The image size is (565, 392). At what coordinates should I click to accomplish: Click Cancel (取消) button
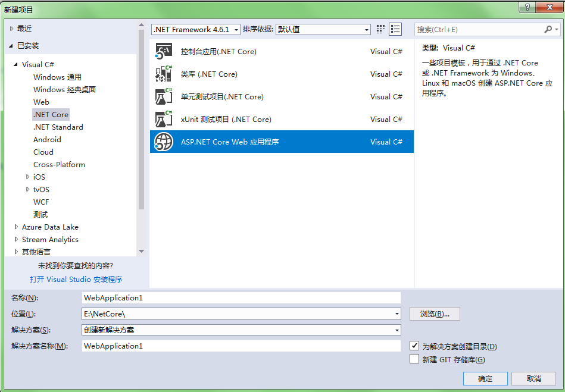point(533,379)
